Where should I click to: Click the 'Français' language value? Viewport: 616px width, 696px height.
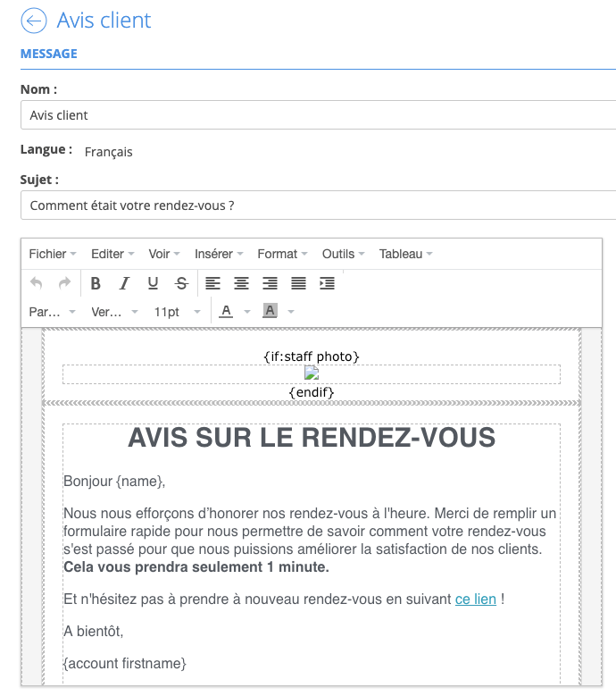tap(108, 152)
